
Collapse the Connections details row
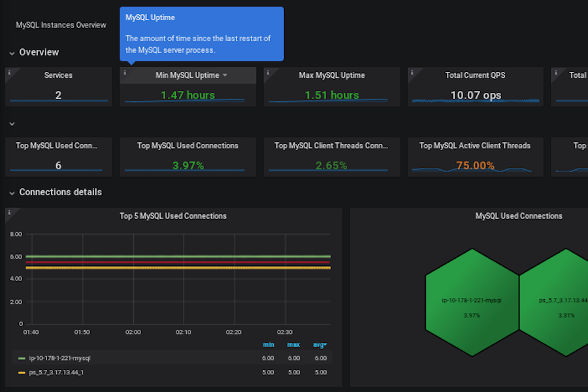tap(12, 193)
